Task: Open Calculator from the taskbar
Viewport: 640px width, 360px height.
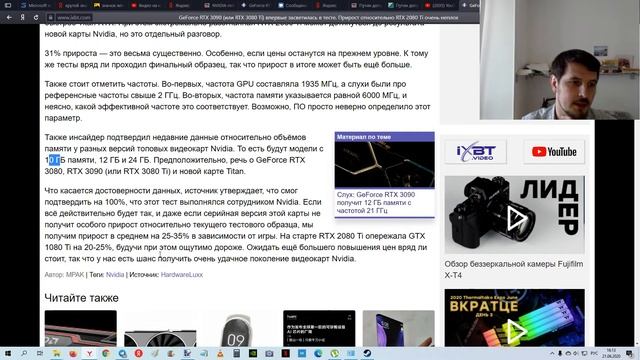Action: coord(236,353)
